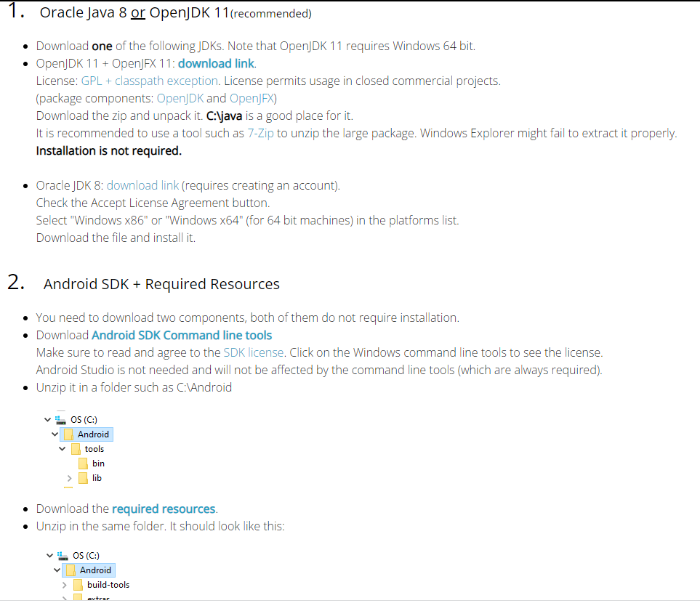Collapse the Android folder above tools

55,434
